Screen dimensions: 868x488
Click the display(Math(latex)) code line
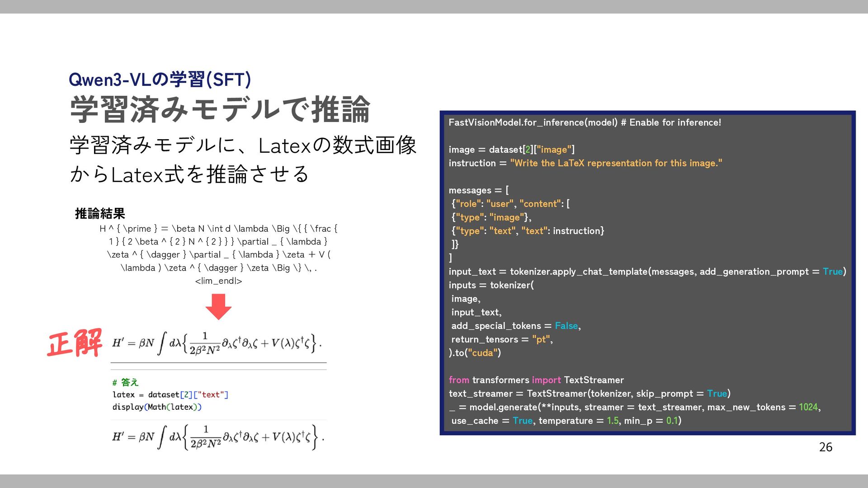click(157, 407)
